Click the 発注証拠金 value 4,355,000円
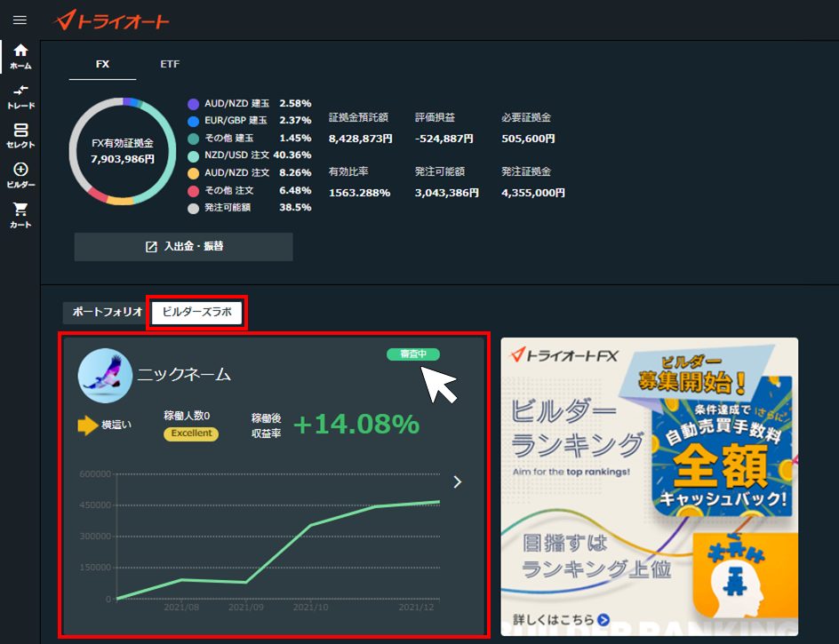The width and height of the screenshot is (839, 644). [533, 193]
